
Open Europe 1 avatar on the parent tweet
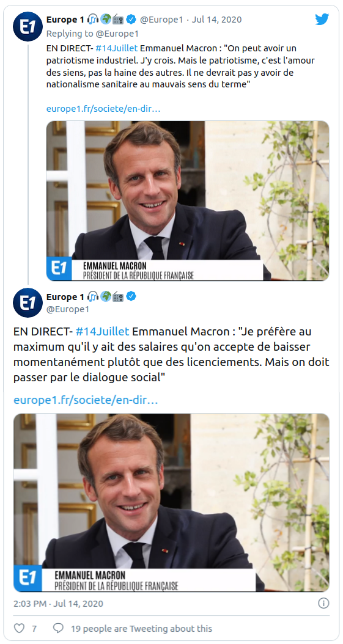point(28,26)
